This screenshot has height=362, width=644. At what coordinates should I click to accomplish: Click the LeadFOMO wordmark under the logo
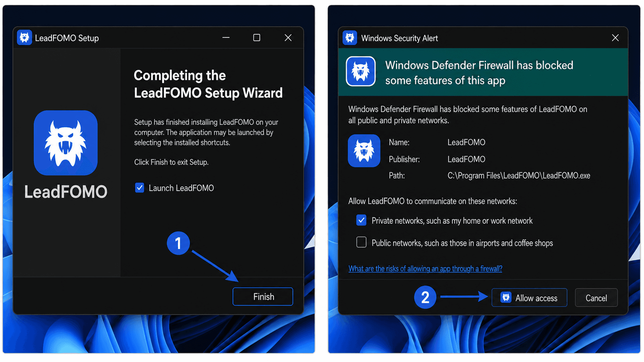tap(65, 192)
